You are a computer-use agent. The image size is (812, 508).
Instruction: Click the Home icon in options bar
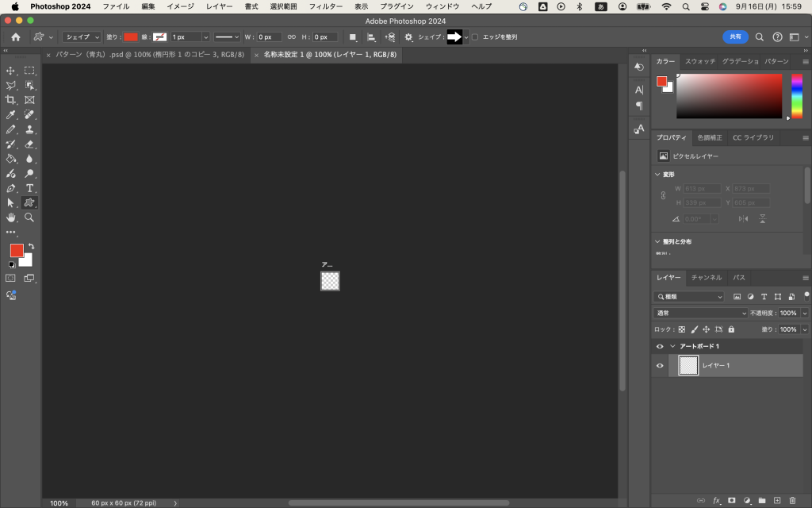(x=16, y=37)
